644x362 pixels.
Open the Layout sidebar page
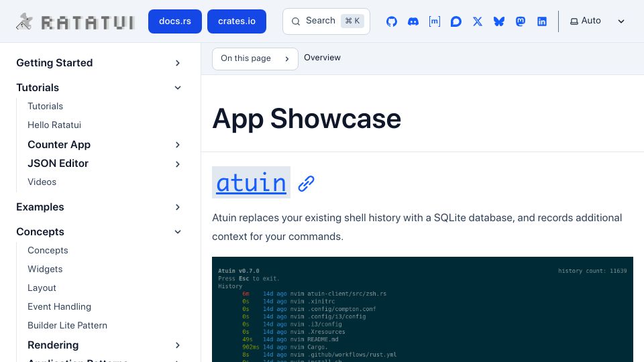42,288
